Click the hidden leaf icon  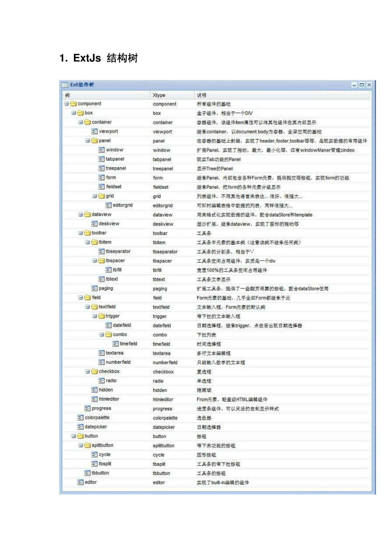pyautogui.click(x=95, y=390)
